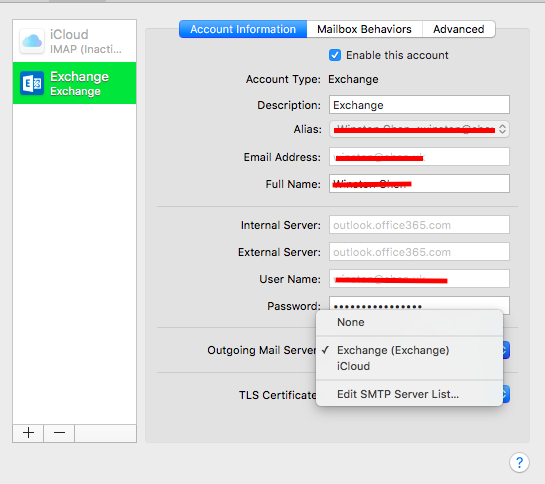Click TLS Certificate dropdown arrow
Screen dimensions: 545x484
pyautogui.click(x=506, y=394)
